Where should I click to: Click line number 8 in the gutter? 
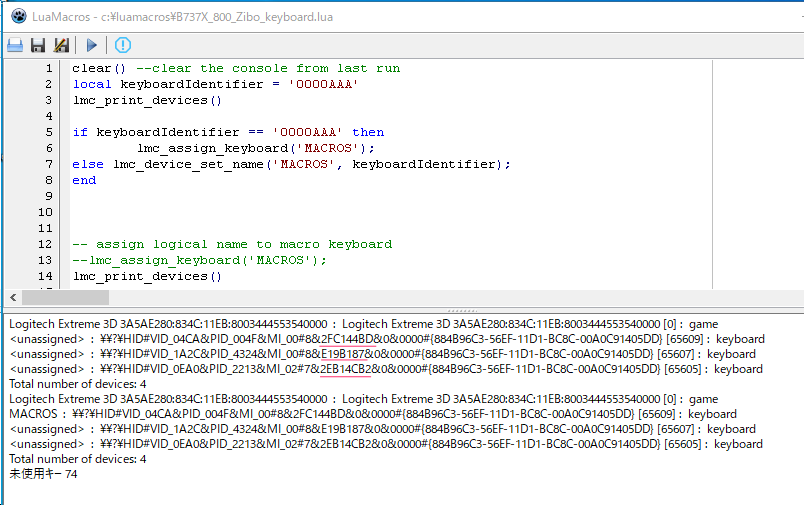(x=47, y=180)
